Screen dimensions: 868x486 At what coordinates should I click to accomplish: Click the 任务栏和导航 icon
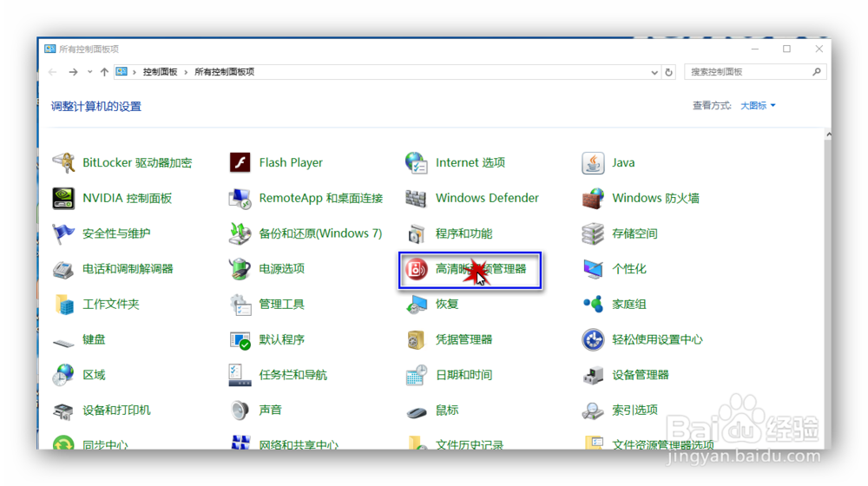(x=240, y=375)
